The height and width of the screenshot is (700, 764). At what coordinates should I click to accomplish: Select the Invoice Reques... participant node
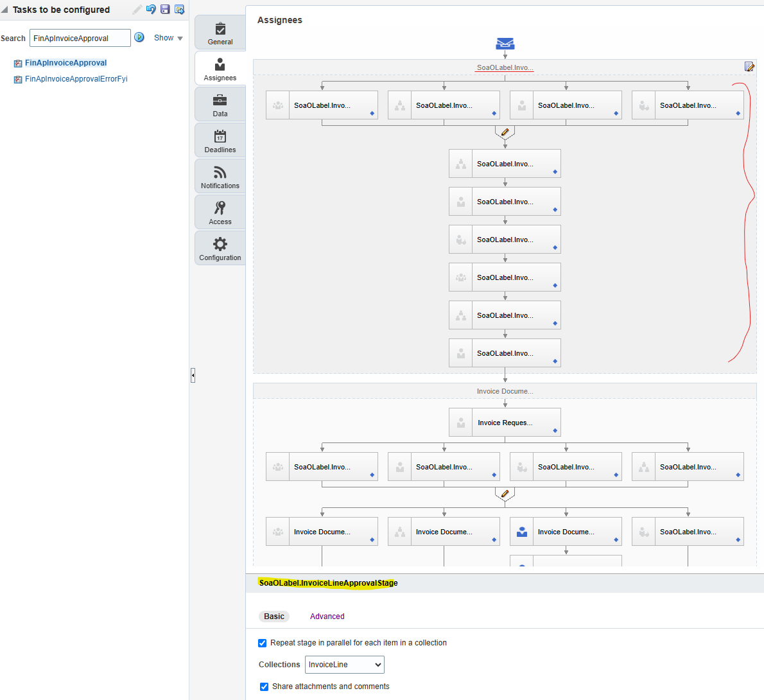505,423
